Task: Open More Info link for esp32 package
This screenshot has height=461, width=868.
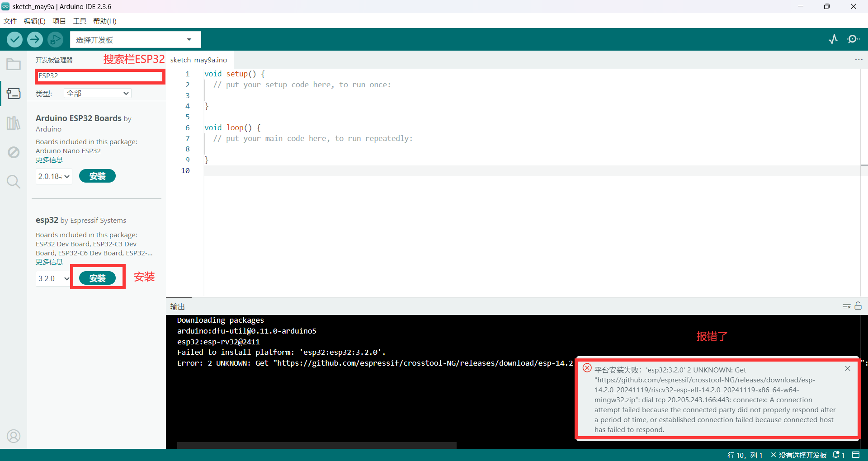Action: coord(49,262)
